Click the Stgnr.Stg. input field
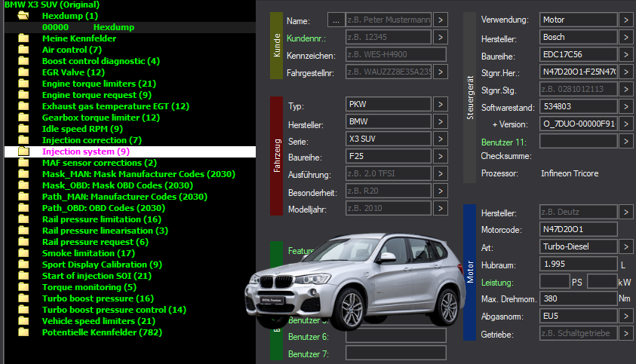Screen dimensions: 636x364 [579, 89]
